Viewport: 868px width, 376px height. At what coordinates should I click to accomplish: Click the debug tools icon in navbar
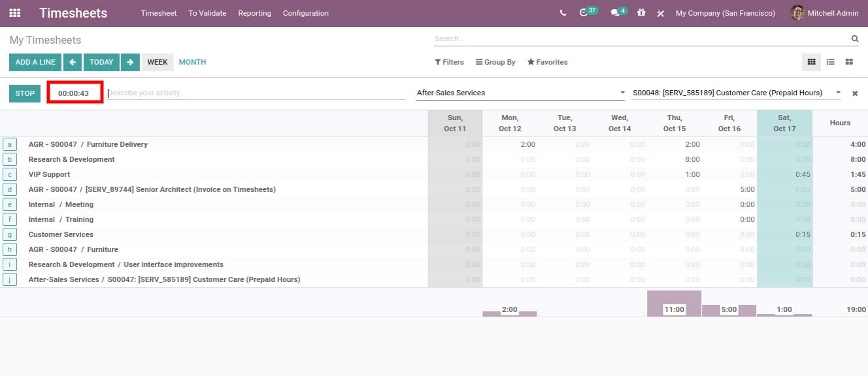[661, 13]
